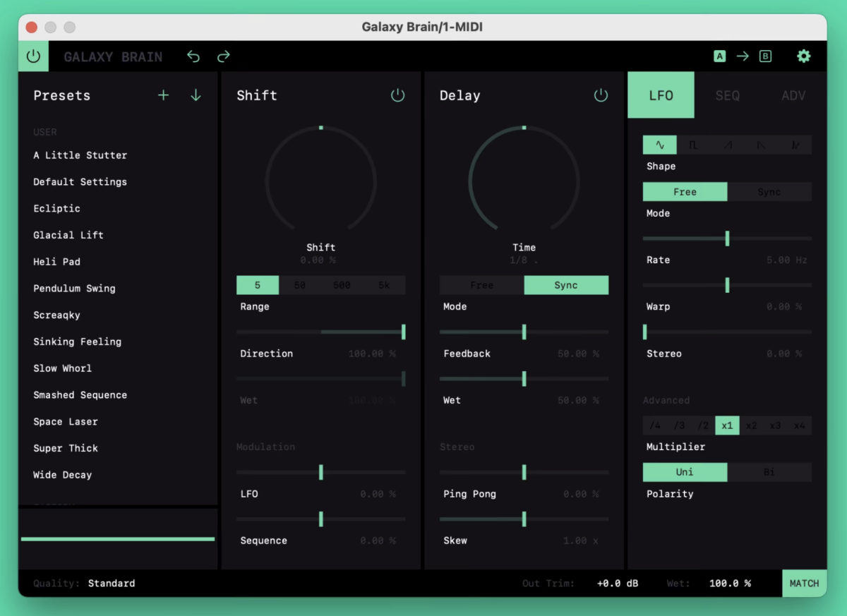This screenshot has width=847, height=616.
Task: Load the "Default Settings" preset
Action: click(80, 182)
